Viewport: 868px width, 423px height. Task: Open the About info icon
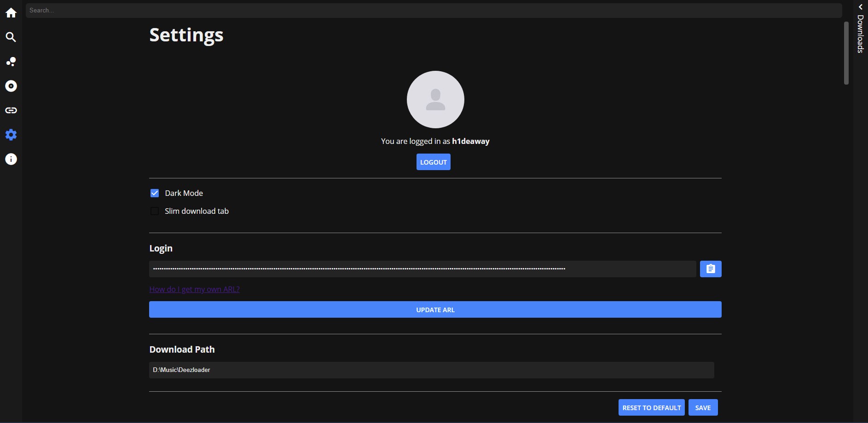[11, 159]
